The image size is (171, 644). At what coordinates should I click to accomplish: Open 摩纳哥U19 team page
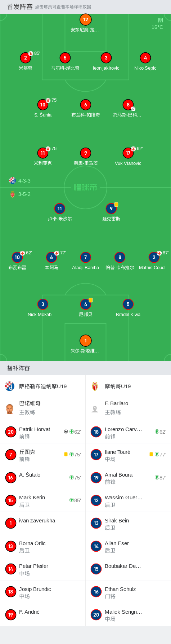click(x=128, y=386)
